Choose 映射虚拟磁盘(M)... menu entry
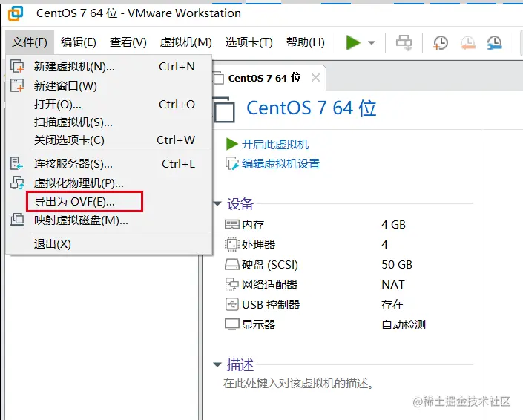523x420 pixels. pos(109,220)
